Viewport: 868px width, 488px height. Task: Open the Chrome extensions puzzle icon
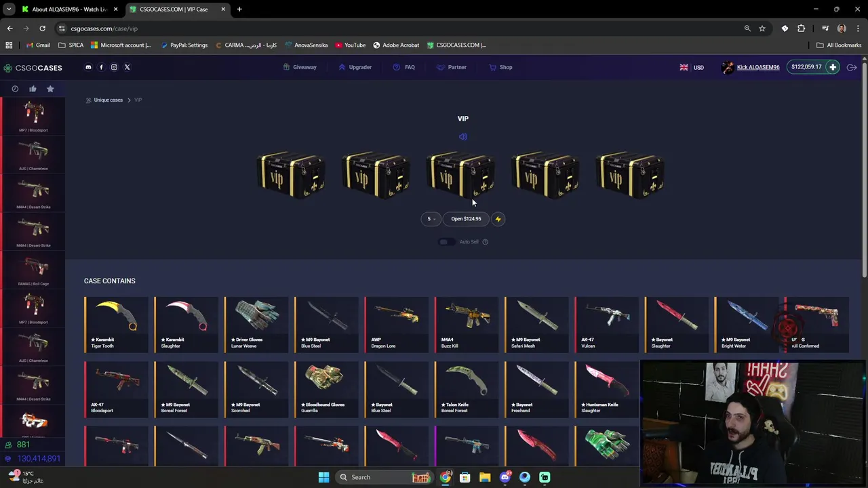(802, 28)
